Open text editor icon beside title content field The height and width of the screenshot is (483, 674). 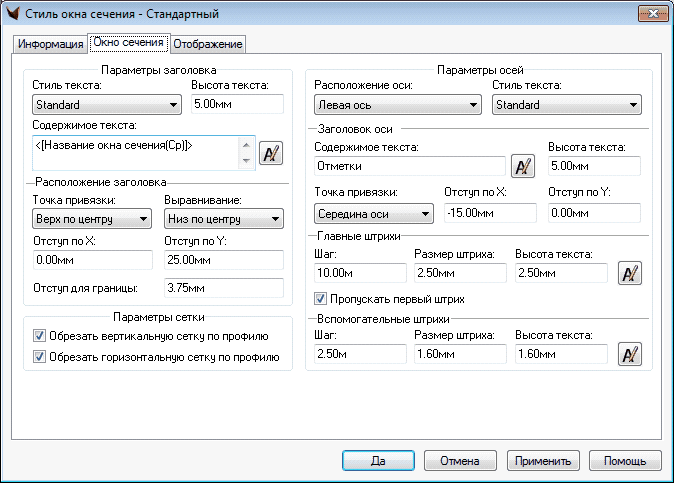tap(270, 152)
